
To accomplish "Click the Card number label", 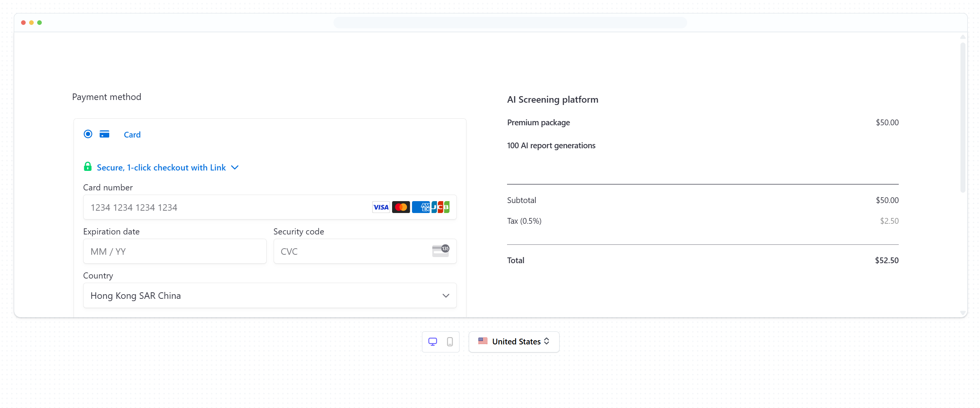I will 108,187.
